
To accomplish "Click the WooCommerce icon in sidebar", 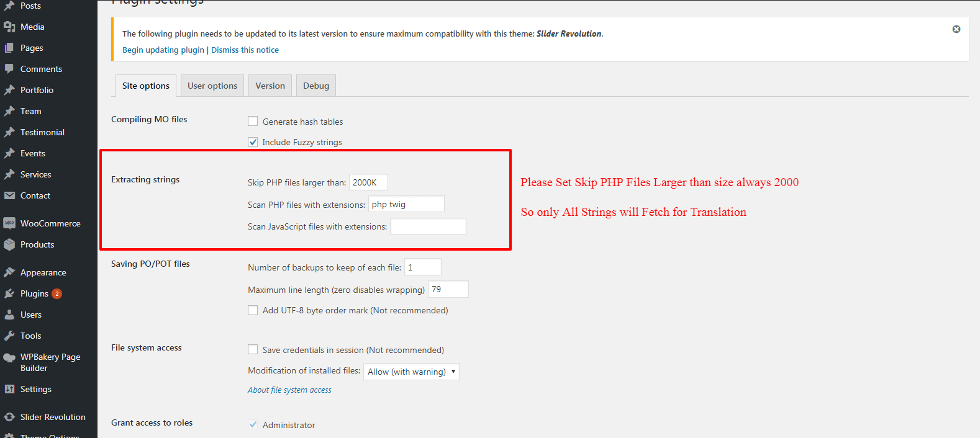I will click(x=9, y=223).
